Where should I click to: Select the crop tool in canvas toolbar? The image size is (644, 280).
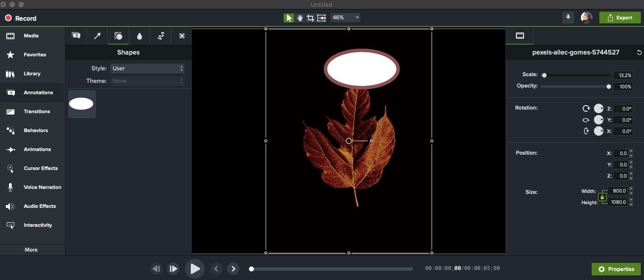click(310, 18)
